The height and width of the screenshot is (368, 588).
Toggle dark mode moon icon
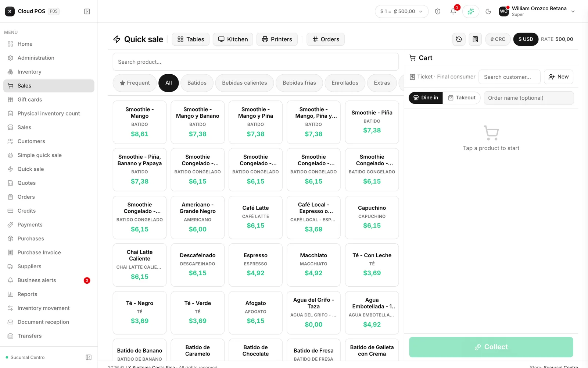[x=488, y=11]
